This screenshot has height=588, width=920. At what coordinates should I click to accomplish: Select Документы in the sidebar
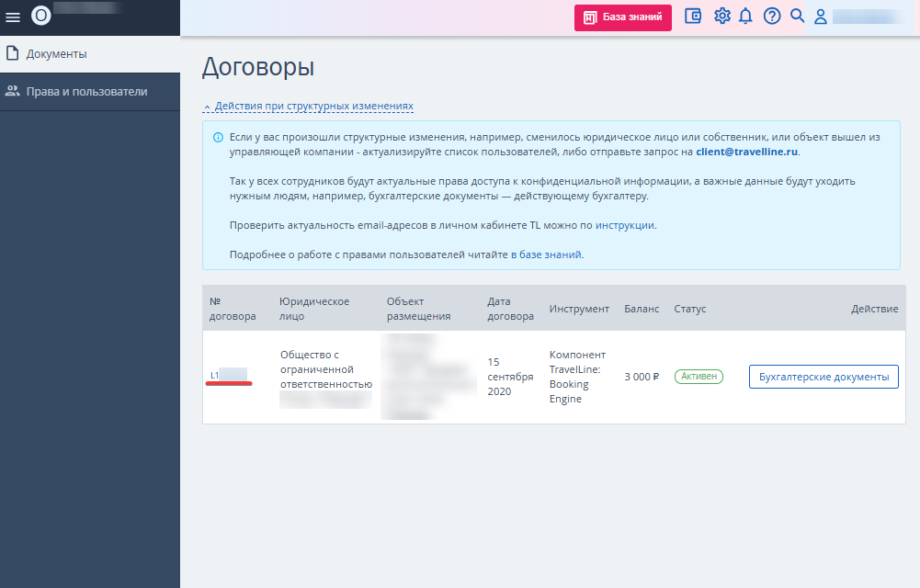pyautogui.click(x=90, y=54)
